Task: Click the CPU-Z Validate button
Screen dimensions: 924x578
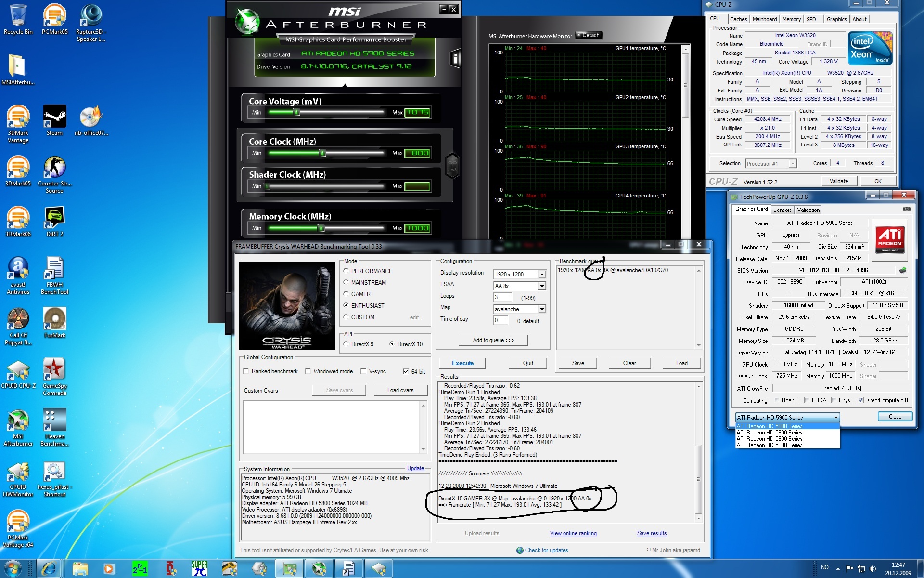Action: coord(839,181)
